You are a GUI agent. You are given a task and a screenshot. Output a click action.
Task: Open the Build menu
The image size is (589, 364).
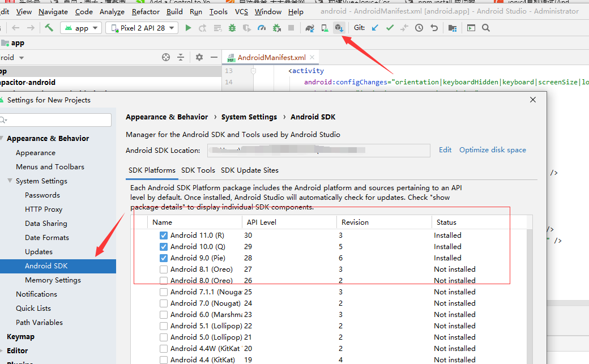(x=174, y=12)
